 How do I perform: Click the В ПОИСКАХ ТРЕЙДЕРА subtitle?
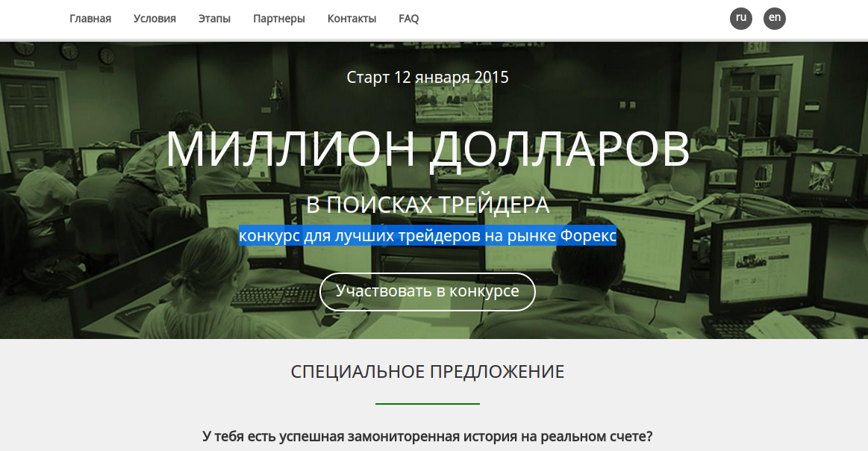(x=428, y=205)
